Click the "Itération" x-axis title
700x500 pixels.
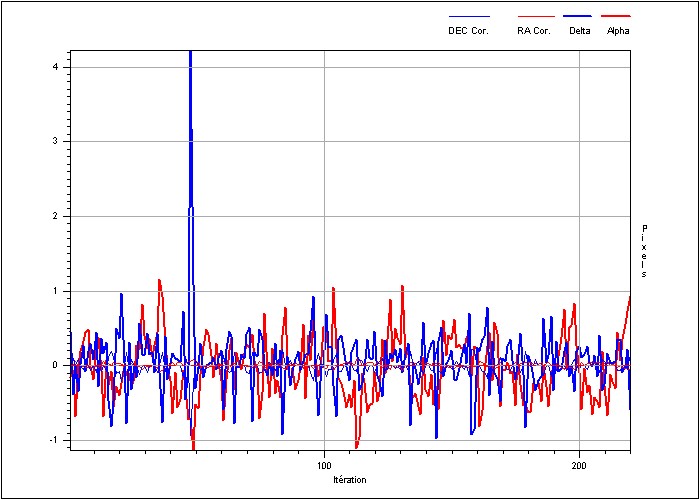click(350, 480)
